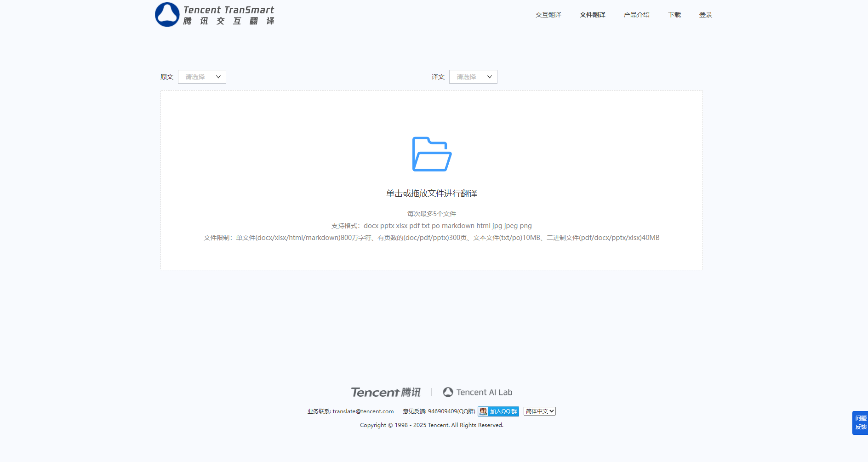The height and width of the screenshot is (462, 868).
Task: Click the 946909409(QQ群) feedback number
Action: [451, 411]
